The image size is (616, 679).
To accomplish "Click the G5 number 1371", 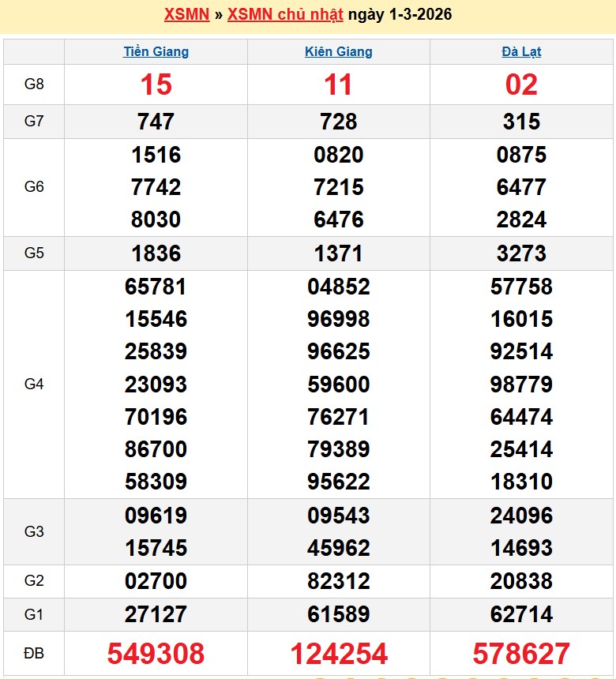I will click(338, 253).
